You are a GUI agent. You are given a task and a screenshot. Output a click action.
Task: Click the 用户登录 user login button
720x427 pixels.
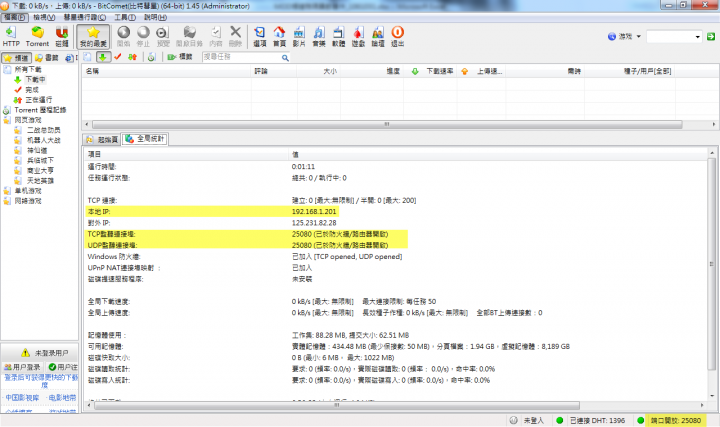[x=22, y=367]
